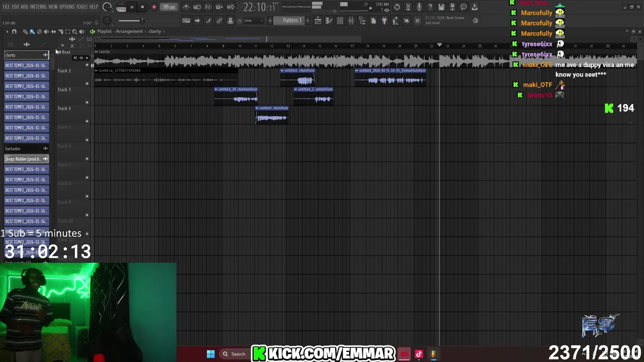Save project with the floppy disk icon
Image resolution: width=644 pixels, height=362 pixels.
tap(441, 7)
